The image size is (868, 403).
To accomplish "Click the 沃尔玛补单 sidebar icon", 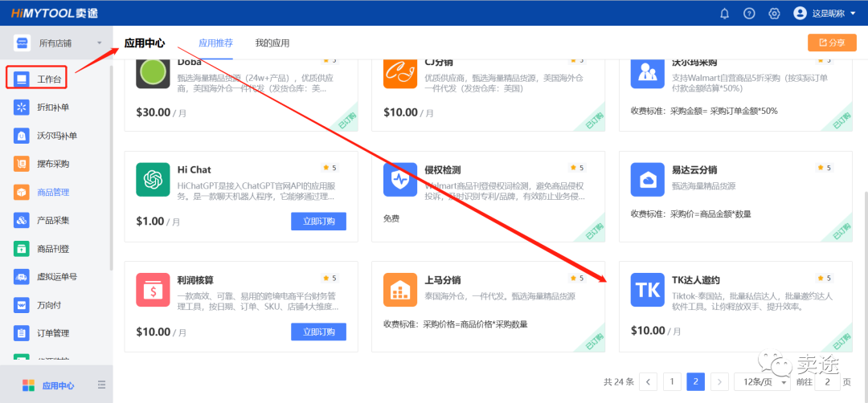I will tap(22, 135).
